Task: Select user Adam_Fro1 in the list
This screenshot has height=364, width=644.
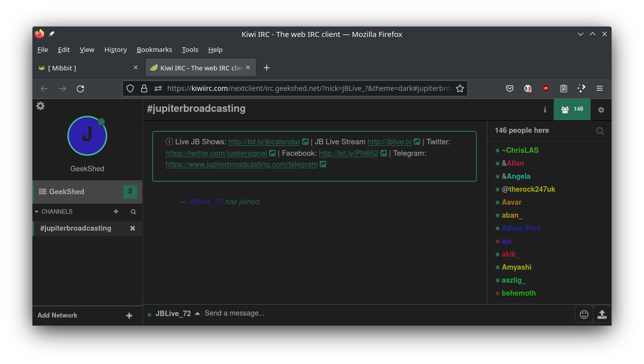Action: (x=521, y=228)
